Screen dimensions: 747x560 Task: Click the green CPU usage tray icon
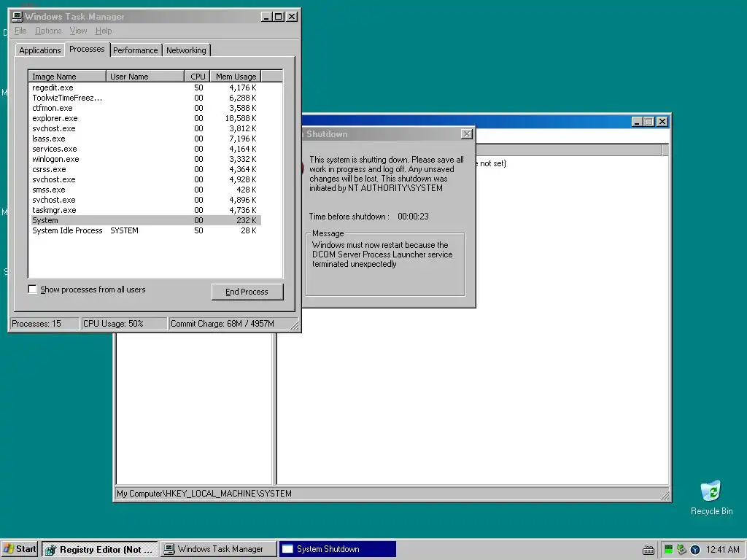tap(668, 550)
